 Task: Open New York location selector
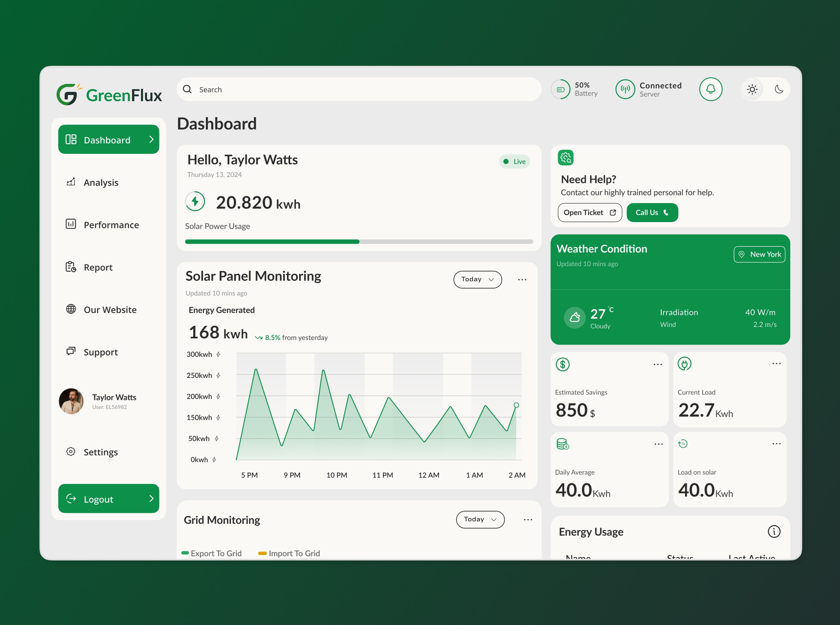759,255
